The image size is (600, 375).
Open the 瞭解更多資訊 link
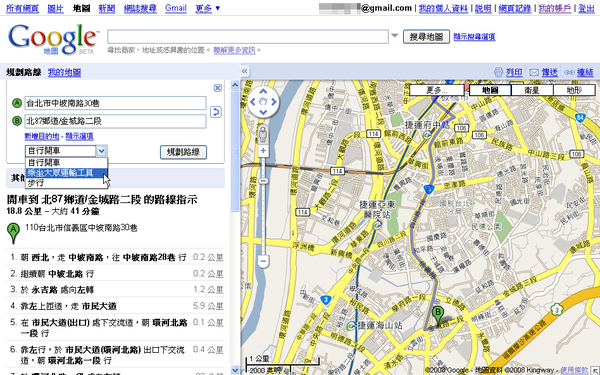click(x=234, y=50)
